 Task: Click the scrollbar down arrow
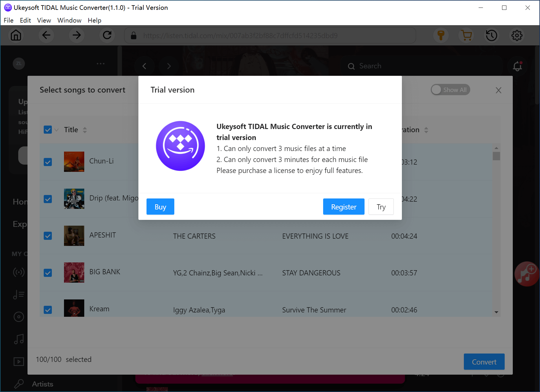(496, 312)
